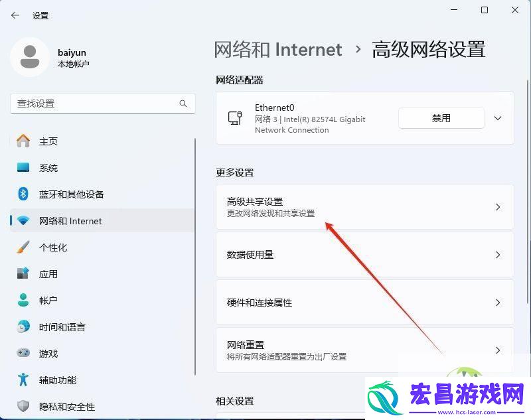This screenshot has height=420, width=531.
Task: Click chevron on 网络重置 row
Action: click(497, 350)
